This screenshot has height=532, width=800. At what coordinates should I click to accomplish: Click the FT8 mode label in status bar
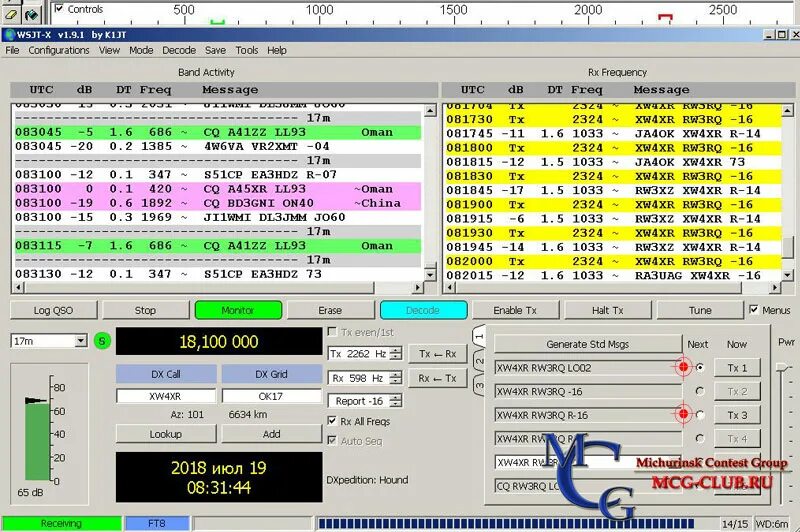(157, 523)
